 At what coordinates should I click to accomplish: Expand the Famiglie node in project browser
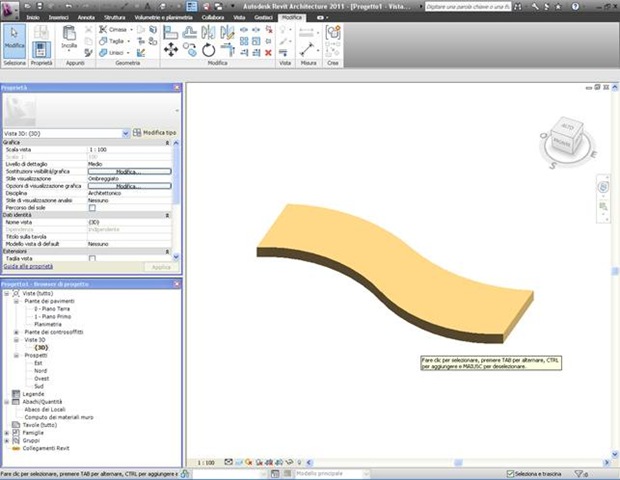click(5, 432)
